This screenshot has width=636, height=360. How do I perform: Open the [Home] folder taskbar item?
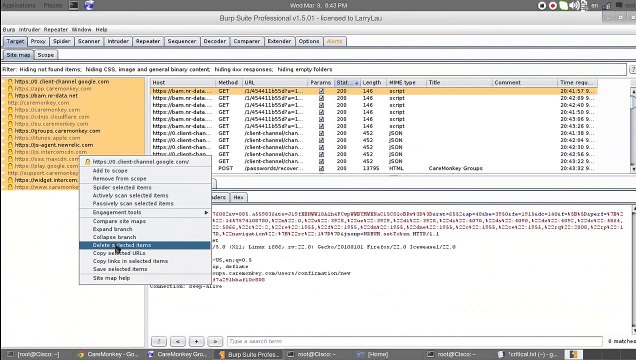click(373, 354)
